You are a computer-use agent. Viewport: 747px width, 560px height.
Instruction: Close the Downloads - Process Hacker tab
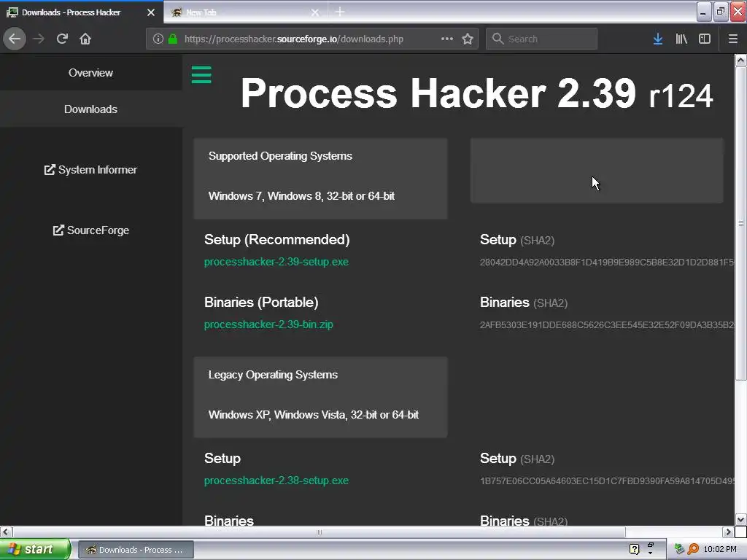[x=151, y=12]
